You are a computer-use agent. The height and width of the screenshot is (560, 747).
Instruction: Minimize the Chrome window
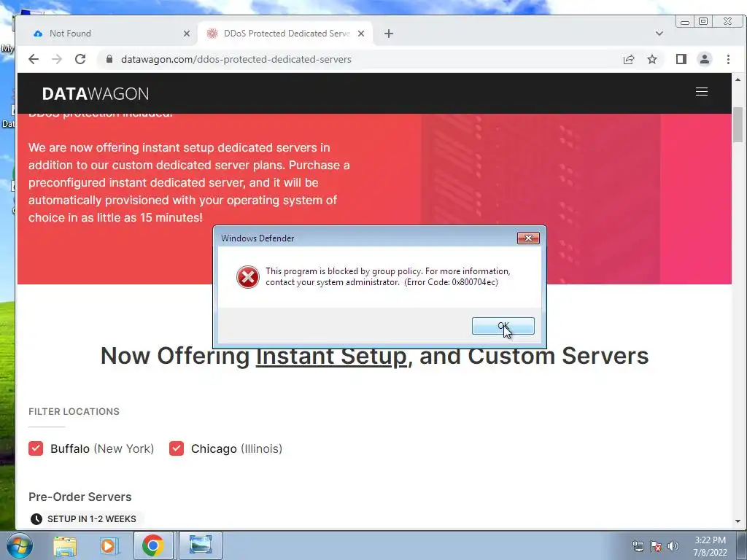(684, 22)
